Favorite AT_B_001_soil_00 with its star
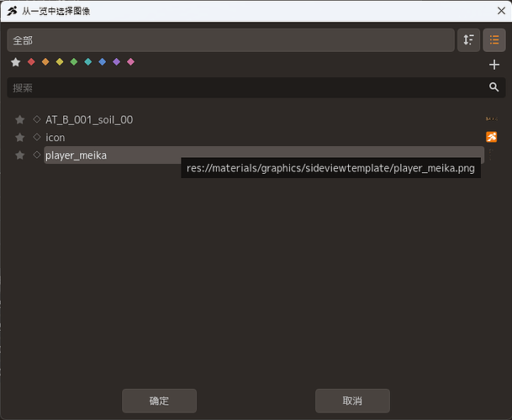The height and width of the screenshot is (420, 512). pos(20,120)
